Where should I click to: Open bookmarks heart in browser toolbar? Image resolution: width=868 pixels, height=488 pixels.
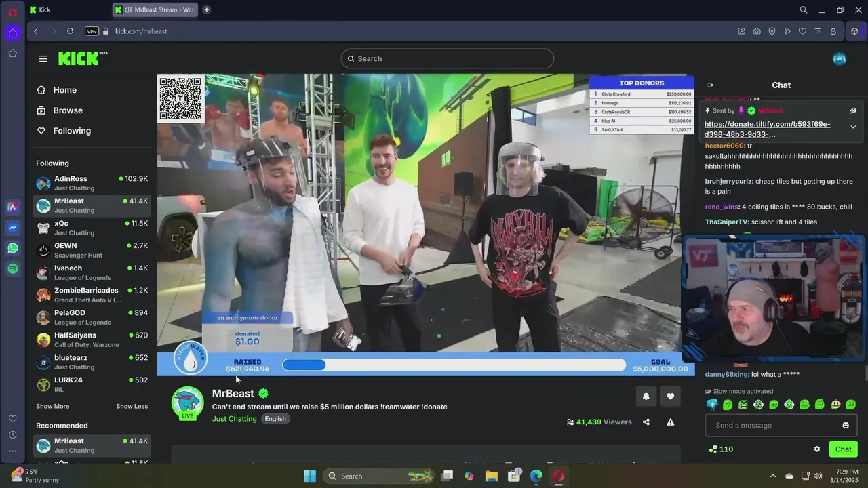pos(802,31)
